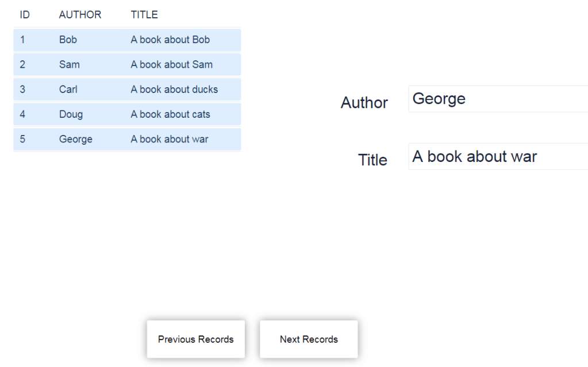This screenshot has height=367, width=588.
Task: Click ID cell 1 in the table
Action: click(x=22, y=40)
